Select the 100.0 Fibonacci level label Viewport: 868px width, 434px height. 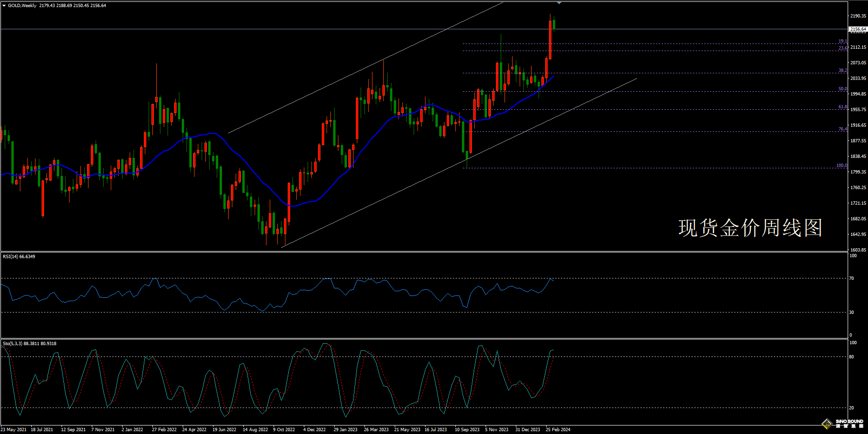click(x=841, y=165)
